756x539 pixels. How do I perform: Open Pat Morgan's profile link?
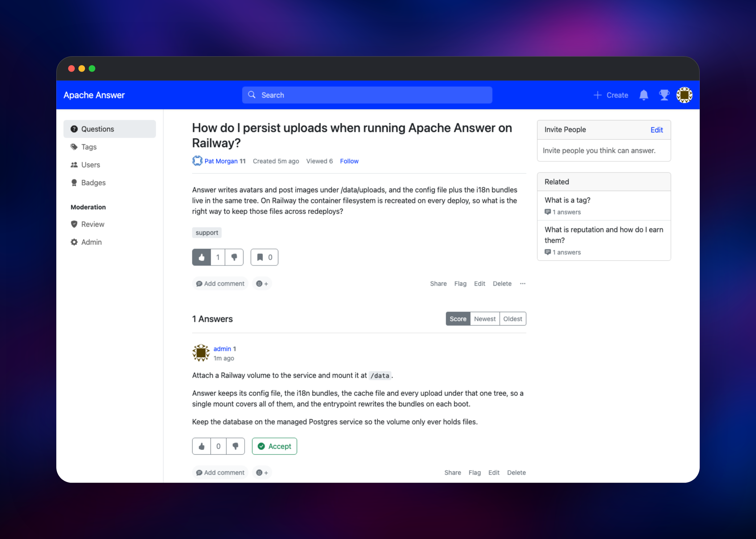pos(221,161)
